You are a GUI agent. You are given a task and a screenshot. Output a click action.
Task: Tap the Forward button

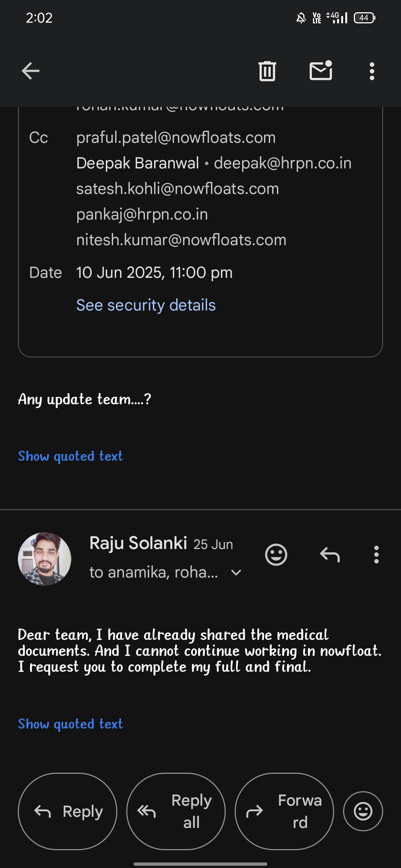[x=284, y=811]
